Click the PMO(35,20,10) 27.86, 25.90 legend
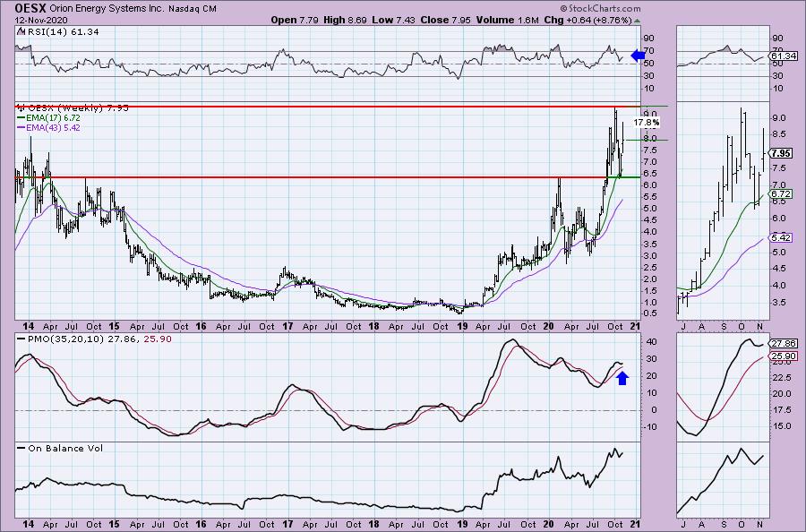Viewport: 806px width, 532px height. click(94, 339)
